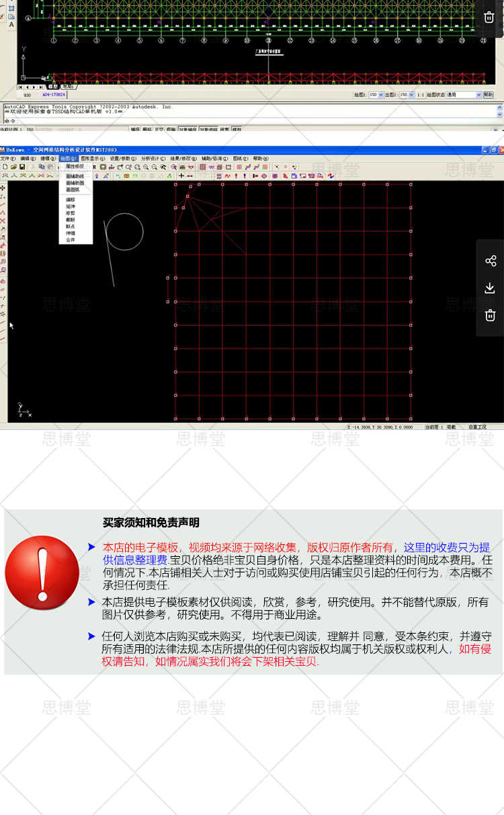The image size is (504, 815).
Task: Select 修剪 in the 绘图 menu
Action: [x=71, y=212]
